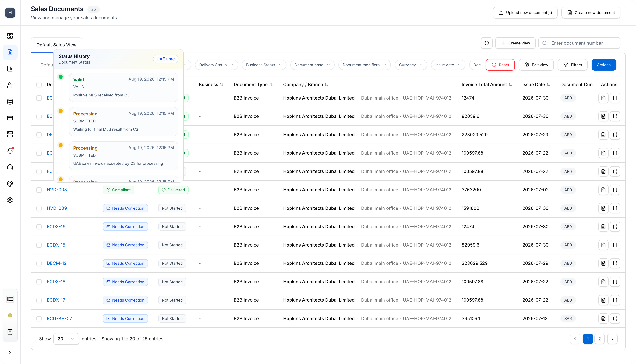
Task: Open the dashboard grid icon in sidebar
Action: click(x=10, y=36)
